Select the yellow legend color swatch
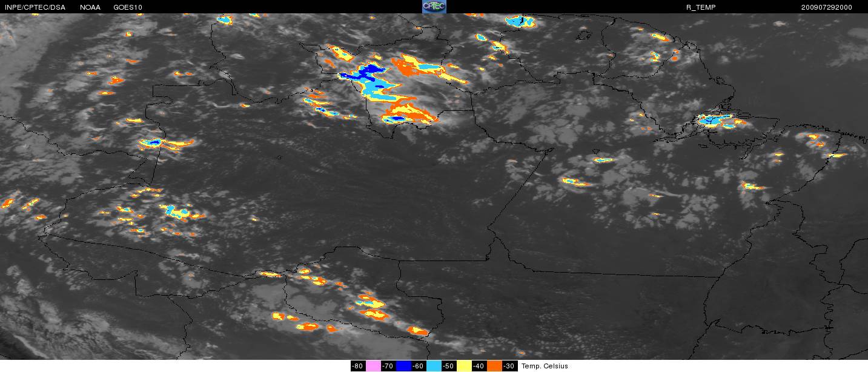Viewport: 868px width, 372px height. click(x=464, y=366)
